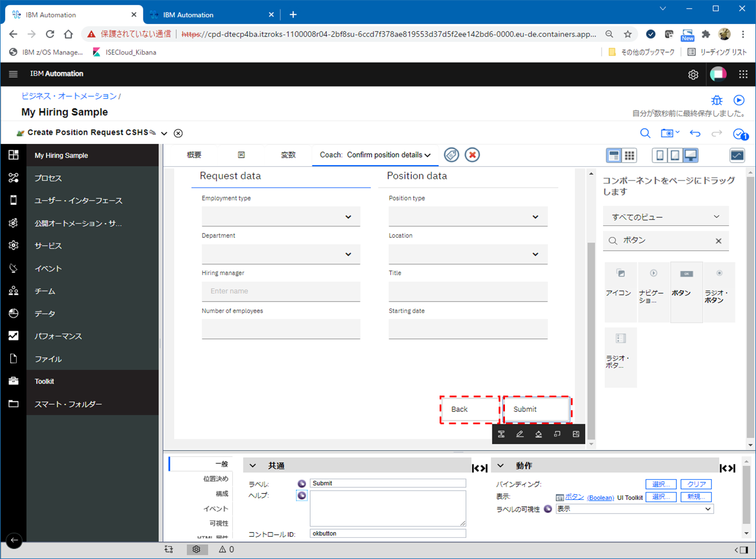
Task: Open the 可視性 properties tab
Action: [219, 523]
